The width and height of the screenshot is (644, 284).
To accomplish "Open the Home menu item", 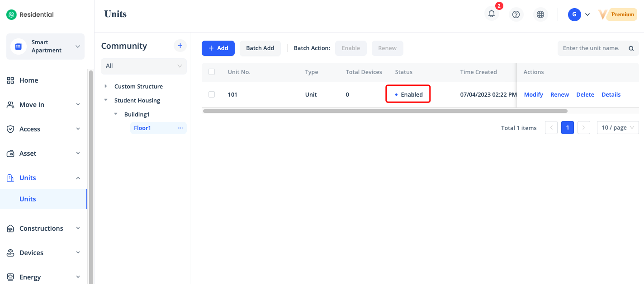I will coord(28,80).
